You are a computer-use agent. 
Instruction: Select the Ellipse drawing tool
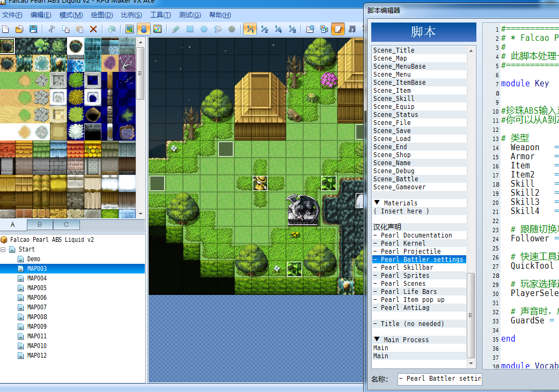(x=203, y=29)
